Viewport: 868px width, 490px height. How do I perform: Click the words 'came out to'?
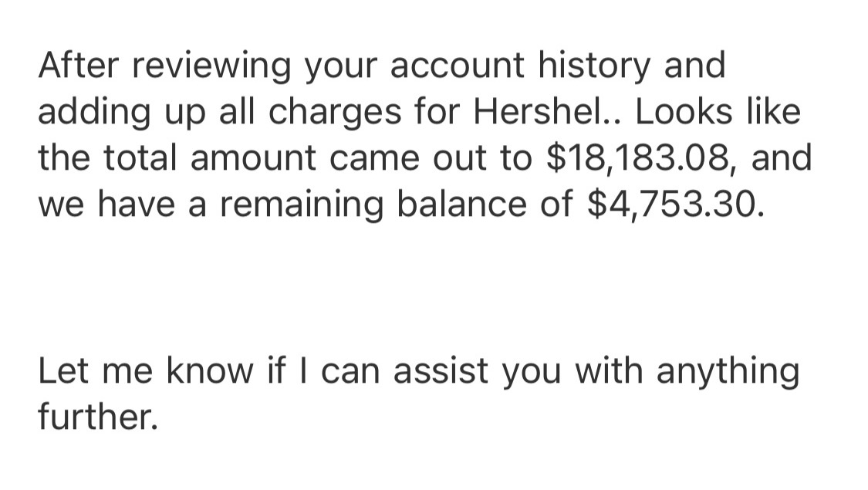431,157
